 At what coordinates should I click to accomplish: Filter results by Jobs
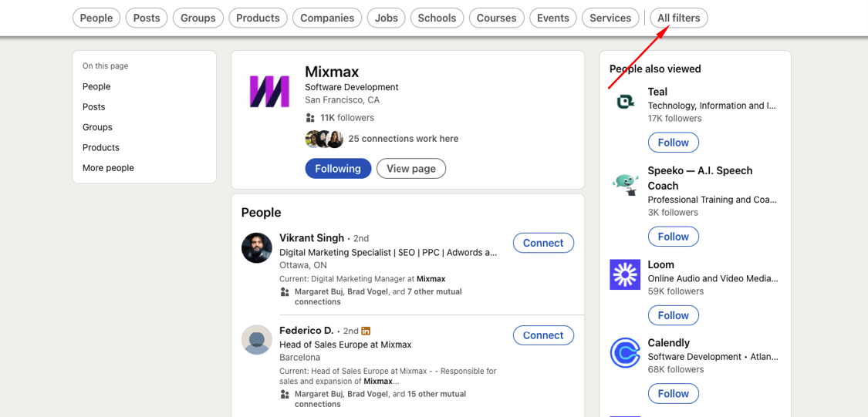point(387,18)
